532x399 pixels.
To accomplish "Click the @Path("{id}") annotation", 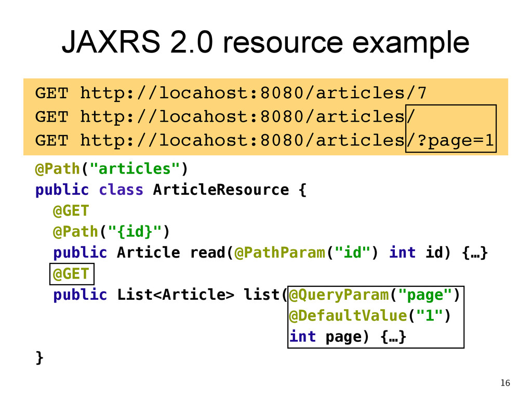I will (x=111, y=232).
